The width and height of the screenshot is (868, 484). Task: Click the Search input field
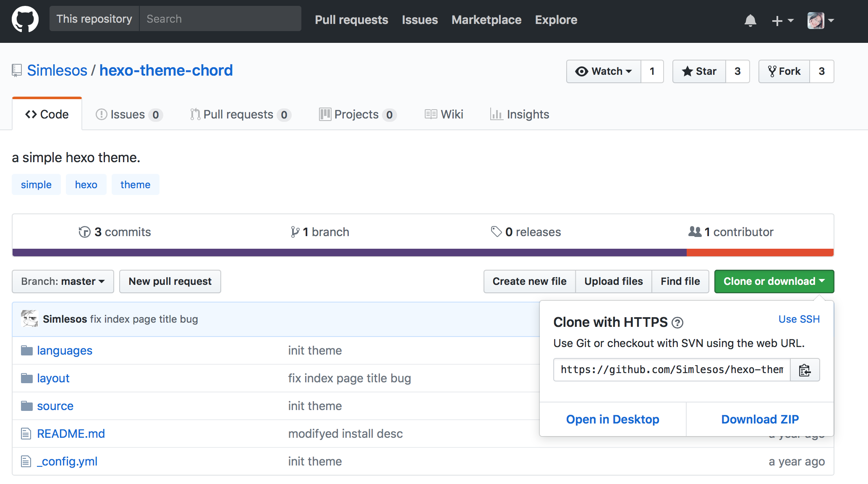click(x=220, y=19)
